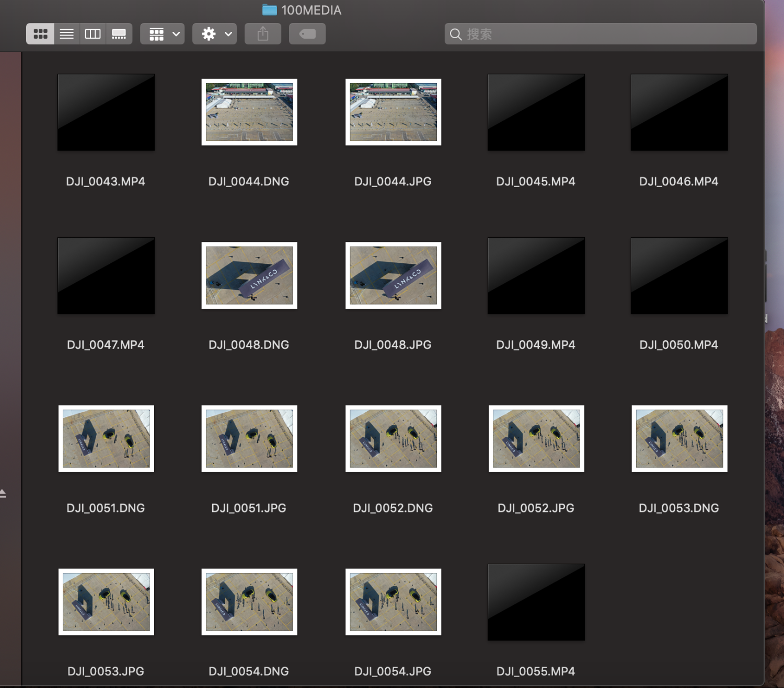
Task: Click the file name DJI_0053.DNG
Action: [679, 508]
